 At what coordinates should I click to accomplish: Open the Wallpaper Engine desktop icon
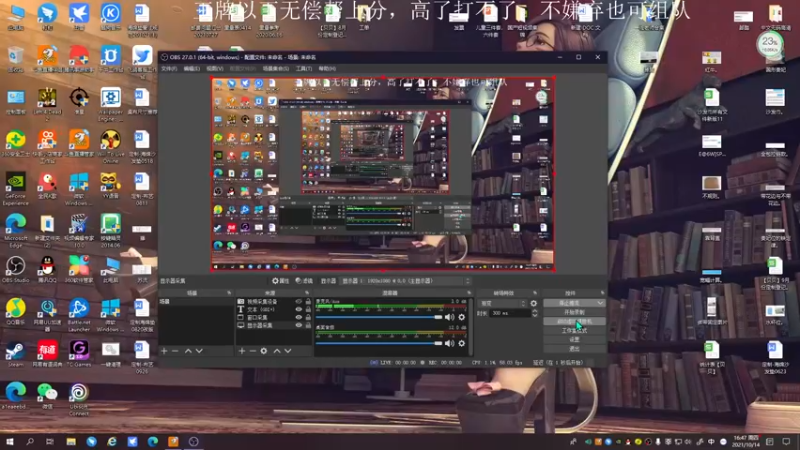pos(110,105)
